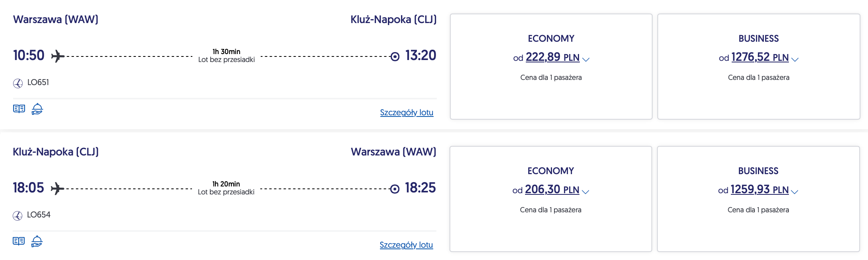Screen dimensions: 868x260
Task: Click the LOT airline logo beside LO654
Action: [x=17, y=215]
